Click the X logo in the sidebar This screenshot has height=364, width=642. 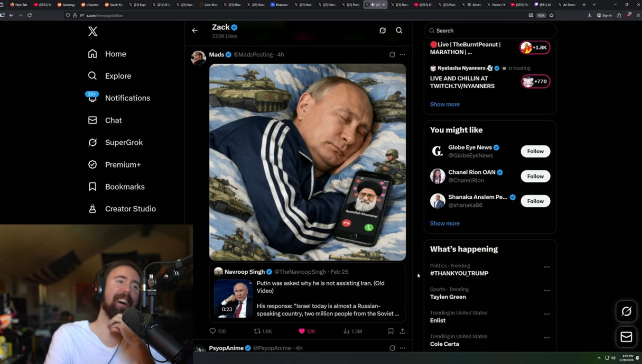[93, 32]
